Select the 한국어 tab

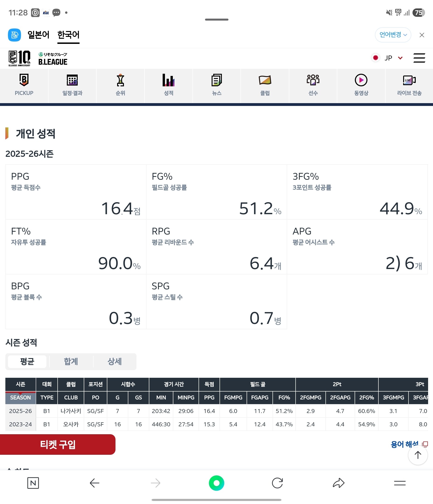(x=68, y=35)
